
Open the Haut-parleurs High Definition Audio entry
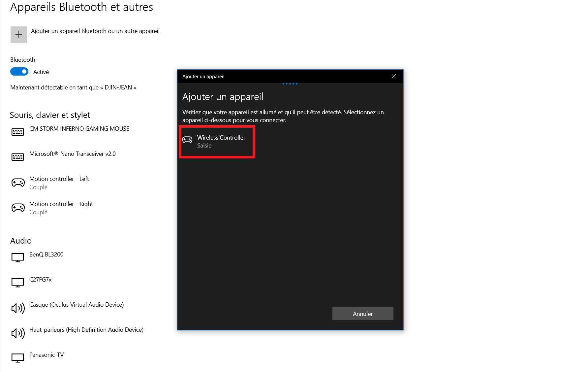[x=86, y=330]
